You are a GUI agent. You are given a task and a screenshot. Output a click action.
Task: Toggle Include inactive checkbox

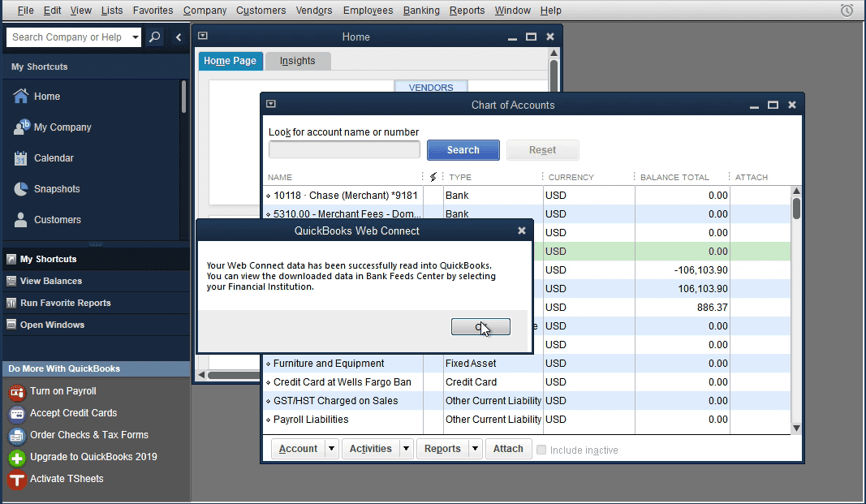[541, 450]
